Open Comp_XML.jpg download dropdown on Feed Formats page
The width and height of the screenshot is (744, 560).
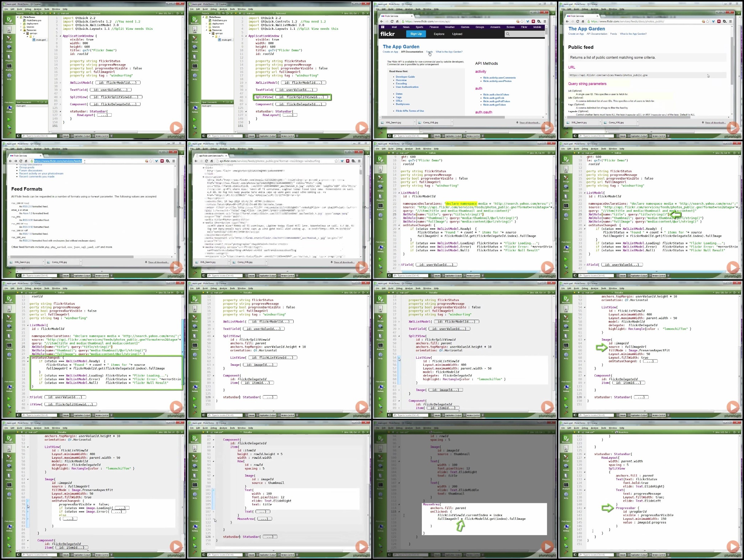[x=81, y=262]
